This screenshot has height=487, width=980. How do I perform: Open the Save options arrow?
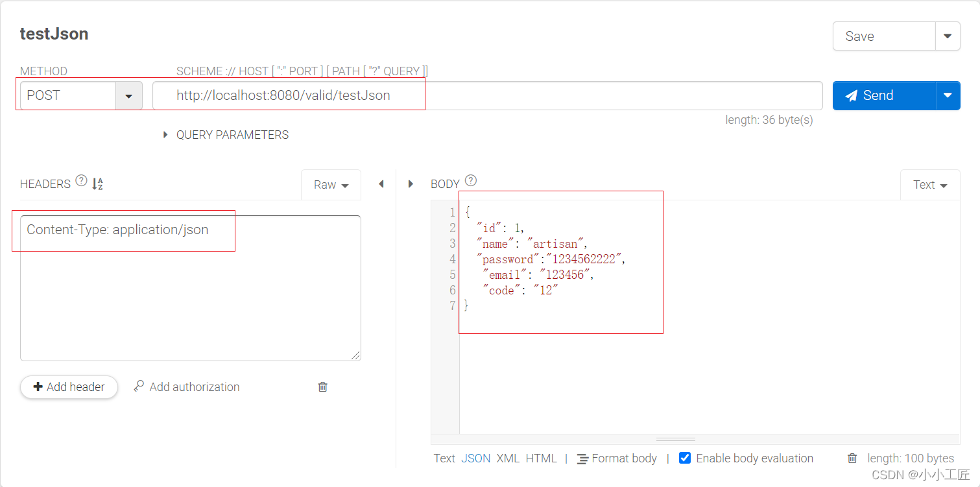(948, 36)
